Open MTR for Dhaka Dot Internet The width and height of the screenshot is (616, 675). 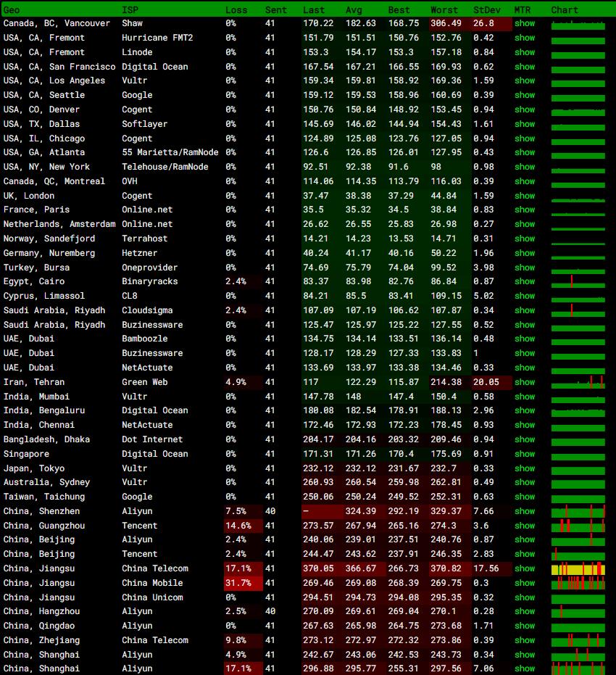(x=525, y=439)
